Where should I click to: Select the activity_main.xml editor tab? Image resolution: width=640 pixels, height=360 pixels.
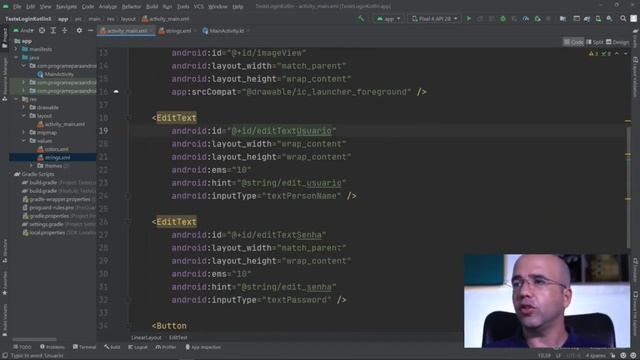click(126, 31)
